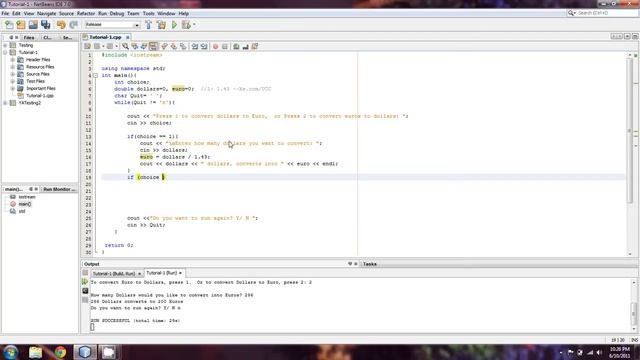Image resolution: width=640 pixels, height=360 pixels.
Task: Click the taskbar clock showing the date
Action: click(620, 352)
